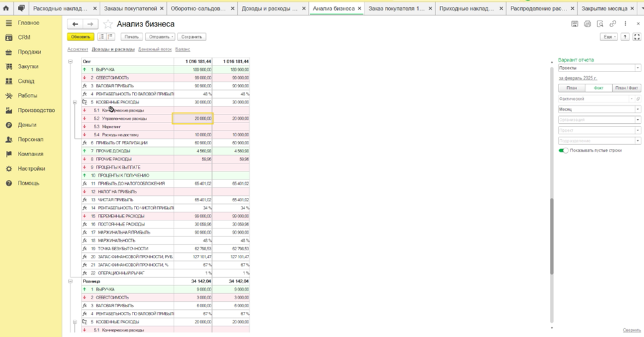Click the Производство factory icon in sidebar
This screenshot has width=644, height=337.
click(x=9, y=111)
